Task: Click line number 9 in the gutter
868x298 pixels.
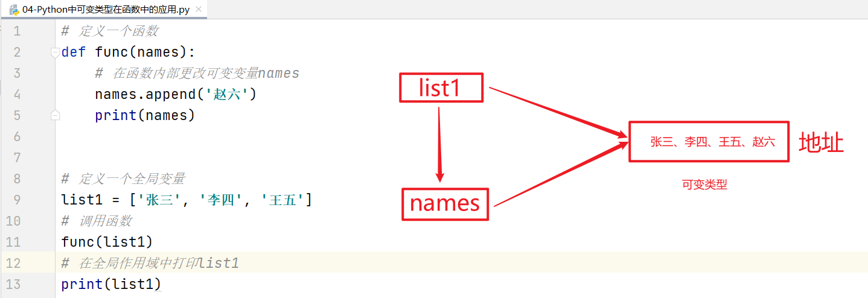Action: click(x=16, y=200)
